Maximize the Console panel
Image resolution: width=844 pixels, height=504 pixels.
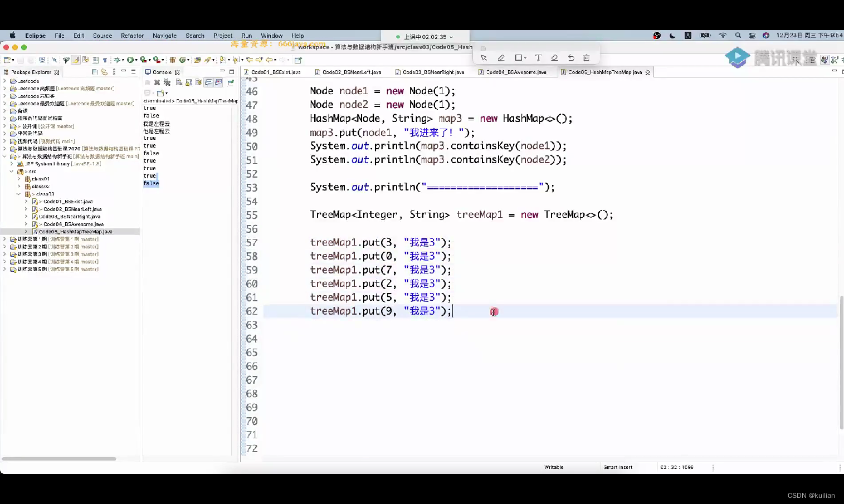(x=232, y=72)
